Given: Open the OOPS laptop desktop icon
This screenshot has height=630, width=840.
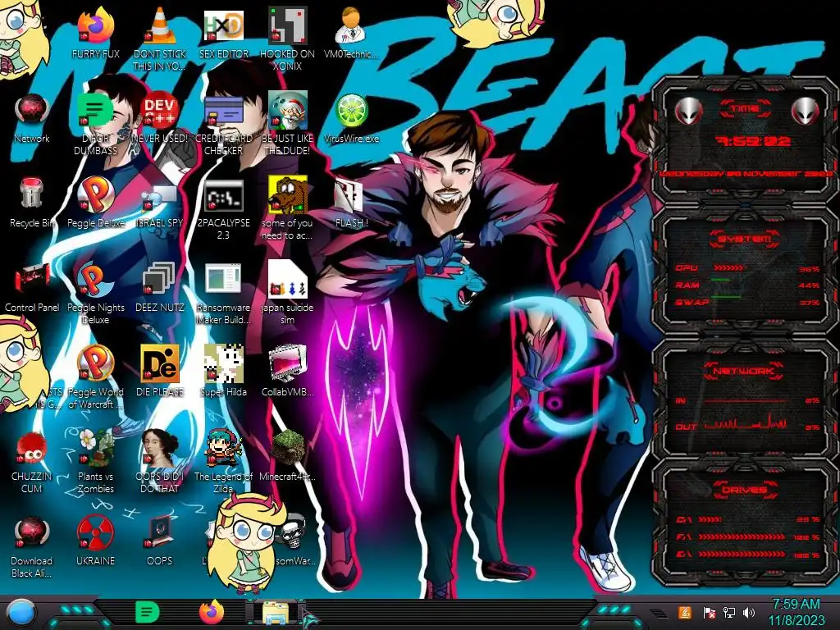Looking at the screenshot, I should [160, 532].
